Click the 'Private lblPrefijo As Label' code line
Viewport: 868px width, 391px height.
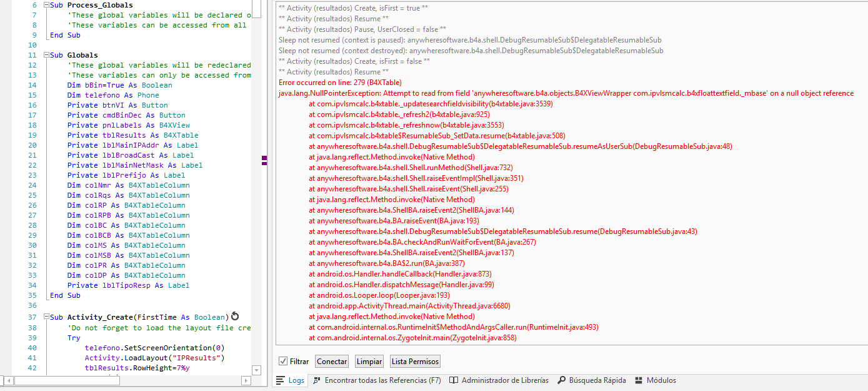tap(126, 175)
